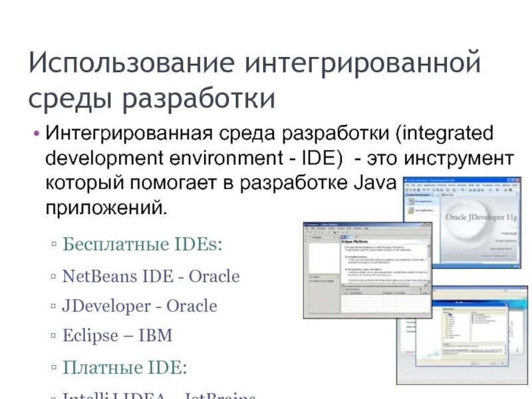This screenshot has height=399, width=532.
Task: Click the "JDeveloper - Oracle" list item
Action: click(x=140, y=306)
